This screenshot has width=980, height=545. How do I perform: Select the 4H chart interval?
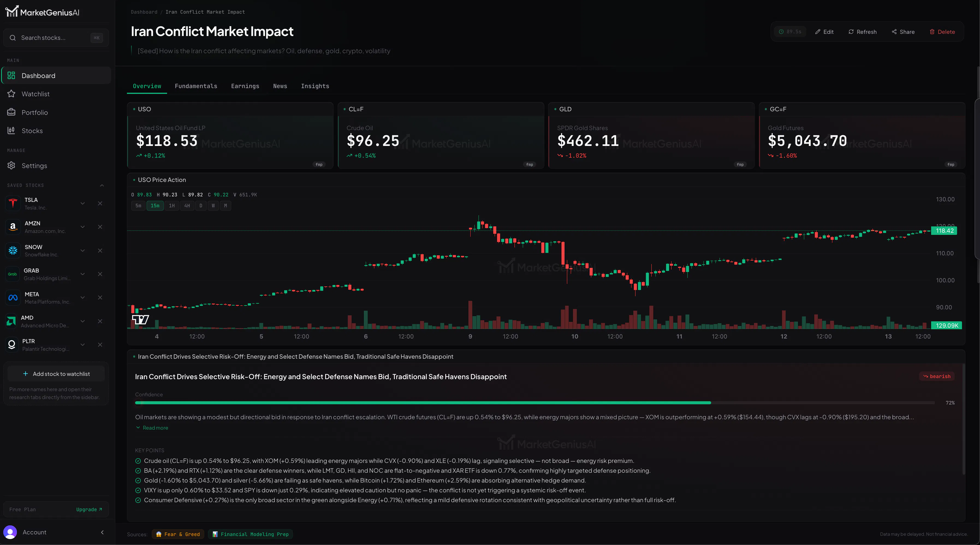187,206
